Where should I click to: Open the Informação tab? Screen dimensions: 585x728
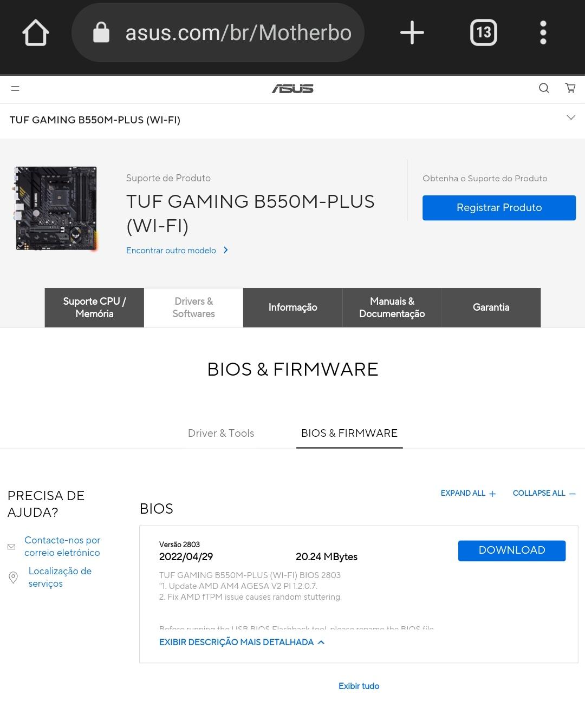click(x=292, y=307)
